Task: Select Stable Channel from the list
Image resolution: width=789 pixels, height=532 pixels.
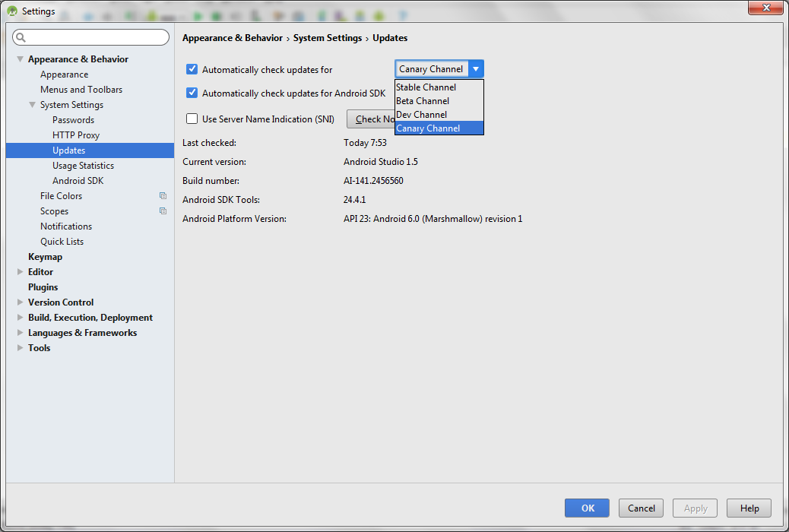Action: click(439, 87)
